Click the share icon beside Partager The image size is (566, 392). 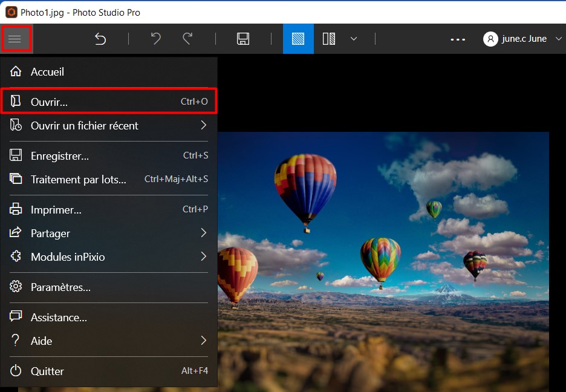tap(16, 232)
